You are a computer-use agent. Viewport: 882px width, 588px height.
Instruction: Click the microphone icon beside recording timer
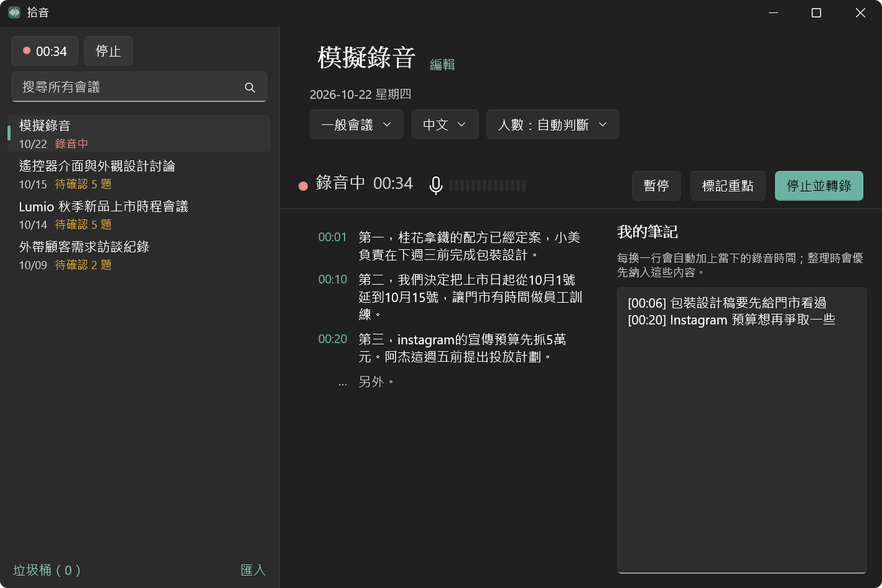(x=436, y=185)
